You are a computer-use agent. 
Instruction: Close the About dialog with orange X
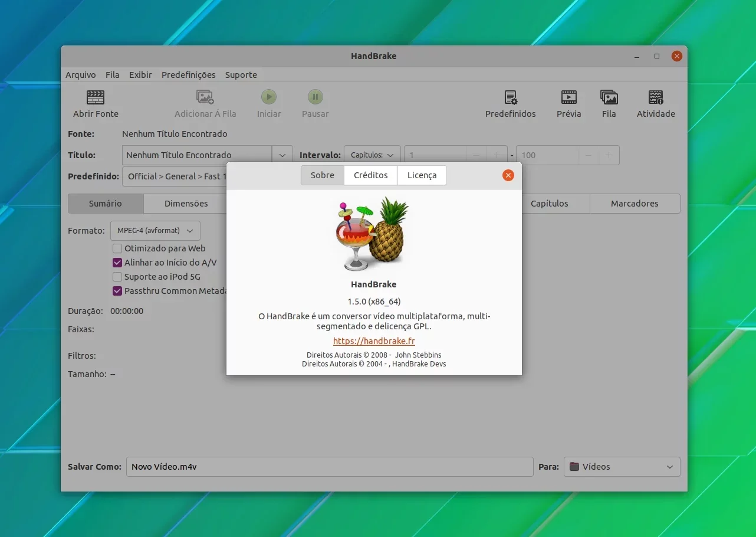508,175
